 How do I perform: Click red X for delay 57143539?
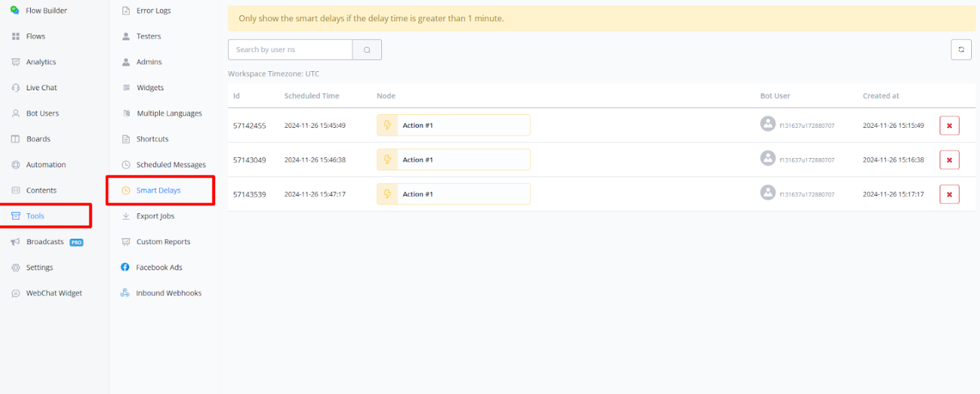(949, 194)
